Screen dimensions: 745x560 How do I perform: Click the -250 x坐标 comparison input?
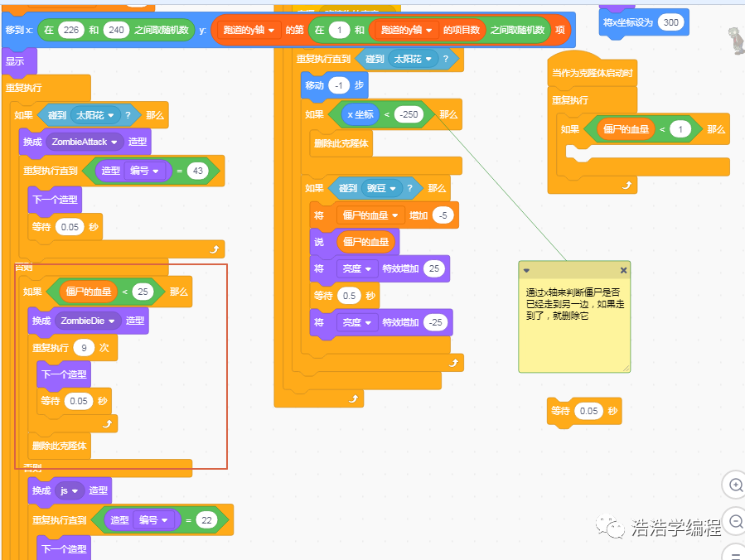(409, 114)
